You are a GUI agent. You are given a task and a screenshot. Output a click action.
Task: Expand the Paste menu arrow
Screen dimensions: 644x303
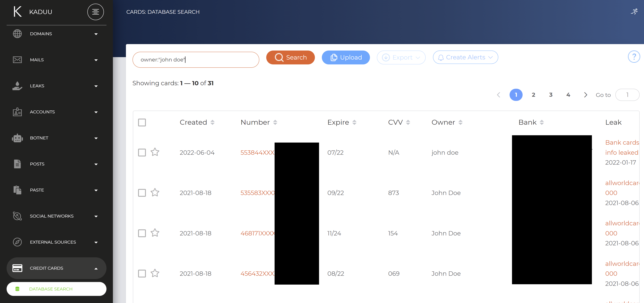96,190
